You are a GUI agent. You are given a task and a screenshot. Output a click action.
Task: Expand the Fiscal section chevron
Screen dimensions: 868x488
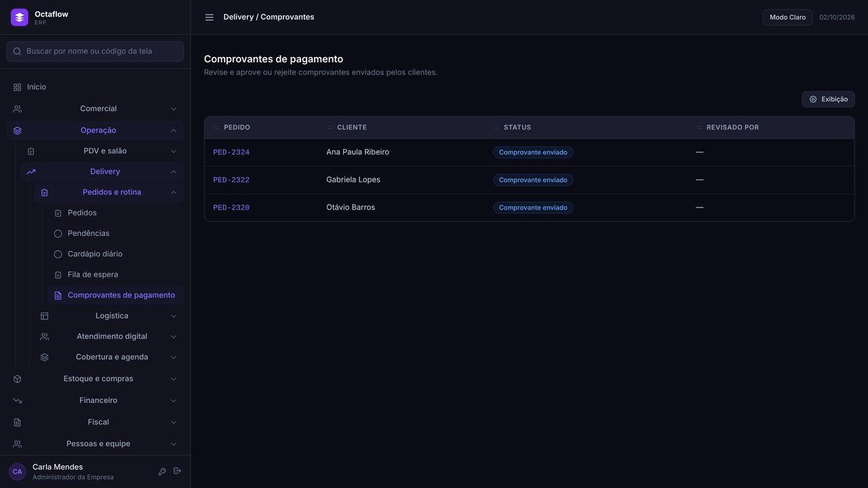click(174, 422)
